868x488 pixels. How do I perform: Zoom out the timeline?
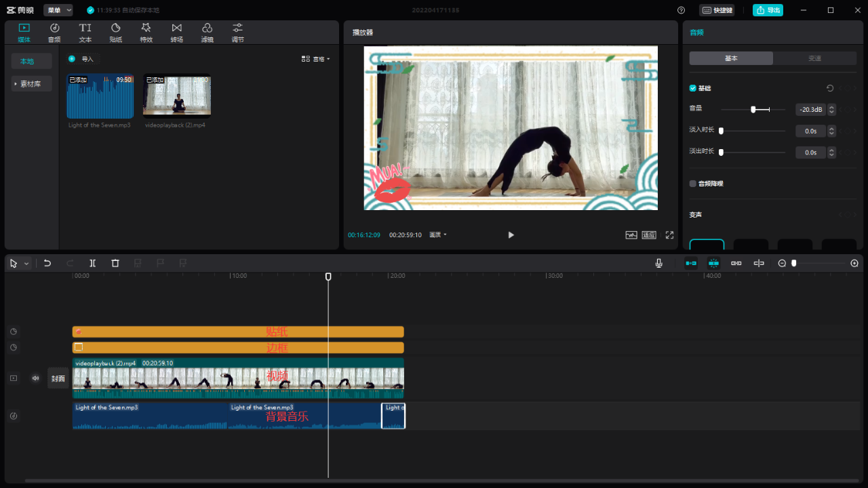pyautogui.click(x=782, y=263)
